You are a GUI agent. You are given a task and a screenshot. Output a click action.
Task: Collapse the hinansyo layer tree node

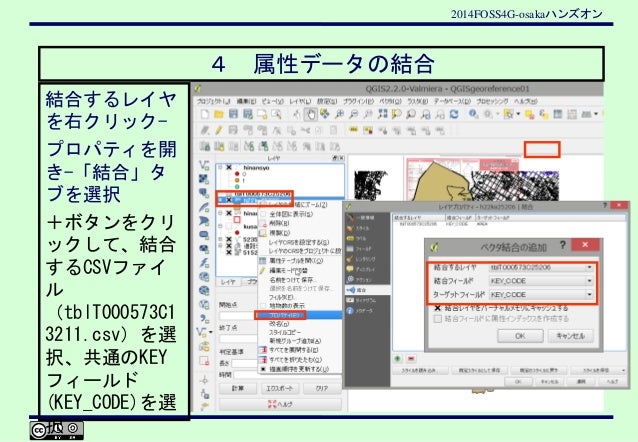(220, 167)
